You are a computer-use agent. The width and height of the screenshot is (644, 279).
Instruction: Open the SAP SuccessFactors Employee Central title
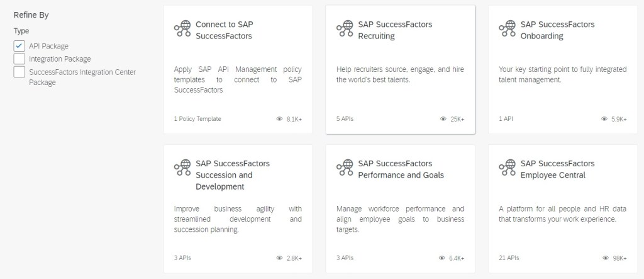[557, 169]
